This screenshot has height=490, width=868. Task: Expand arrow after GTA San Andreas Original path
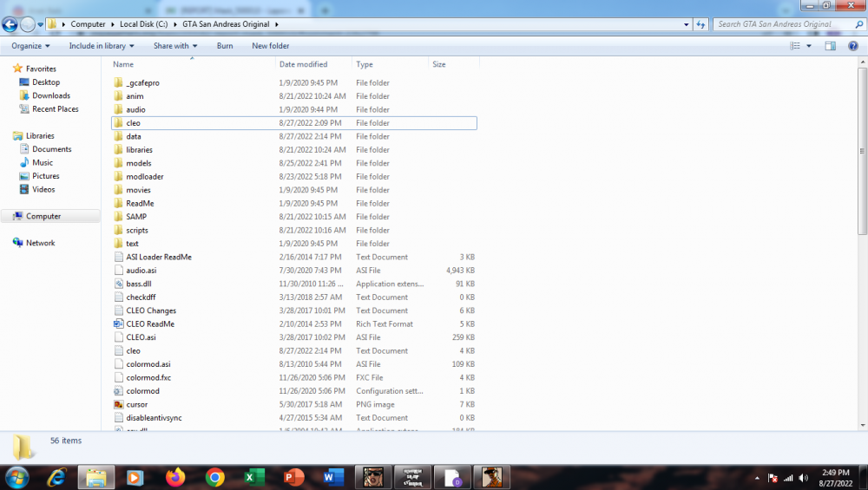coord(277,24)
